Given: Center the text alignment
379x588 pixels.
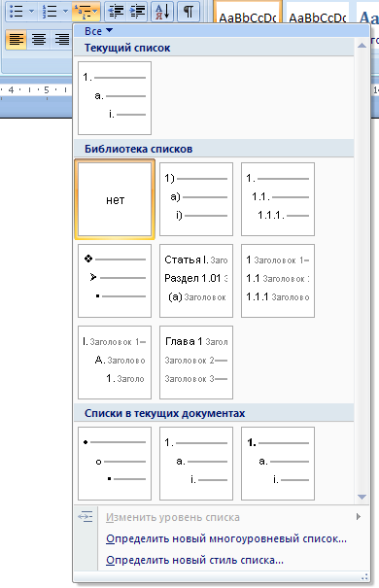Looking at the screenshot, I should 39,40.
